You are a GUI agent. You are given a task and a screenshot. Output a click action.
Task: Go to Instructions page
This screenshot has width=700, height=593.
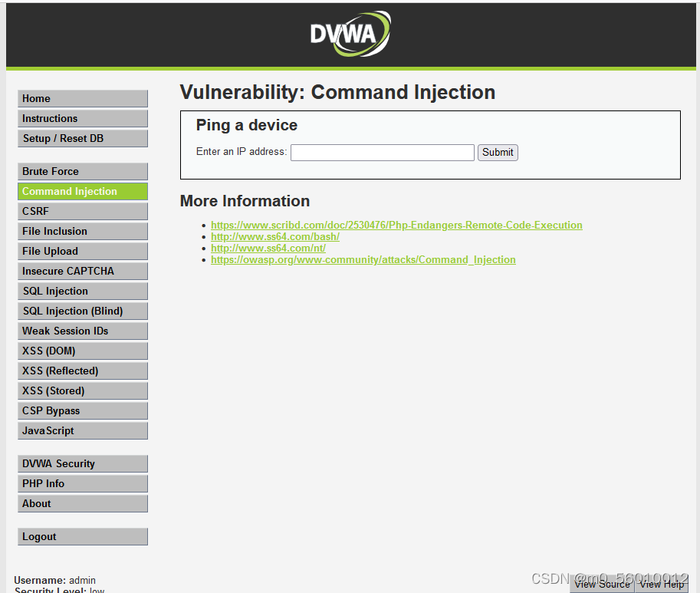click(x=83, y=118)
